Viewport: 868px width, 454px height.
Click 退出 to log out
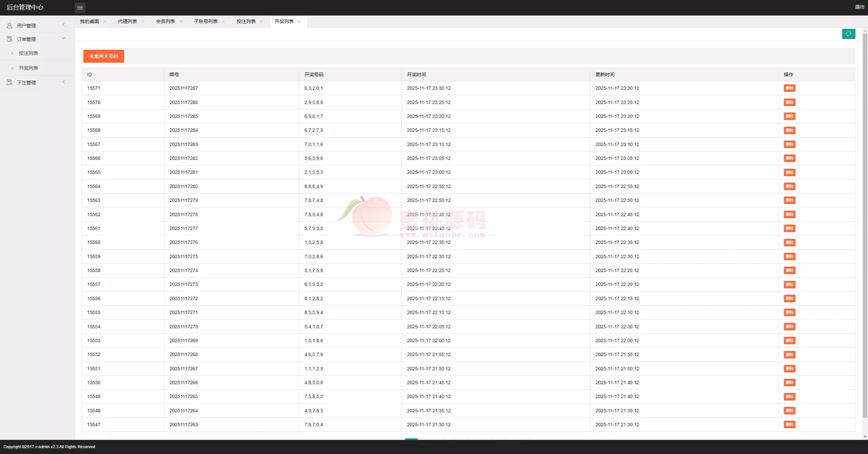point(859,7)
